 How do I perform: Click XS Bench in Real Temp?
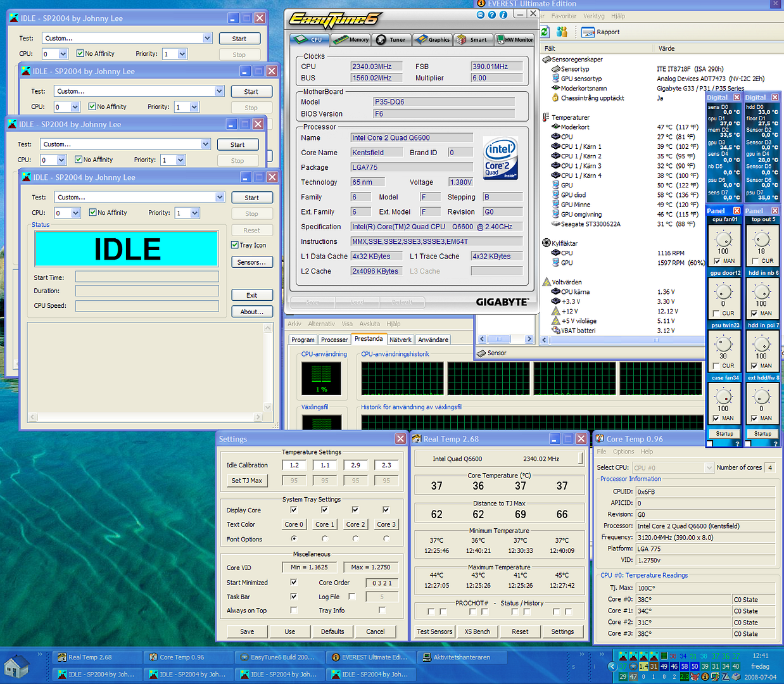pos(477,631)
